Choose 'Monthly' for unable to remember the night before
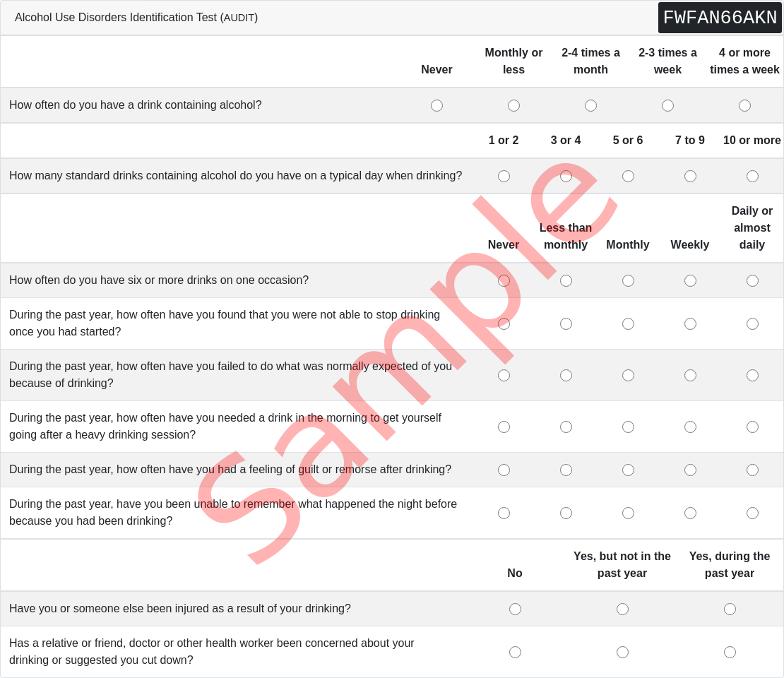Image resolution: width=784 pixels, height=678 pixels. [x=628, y=513]
